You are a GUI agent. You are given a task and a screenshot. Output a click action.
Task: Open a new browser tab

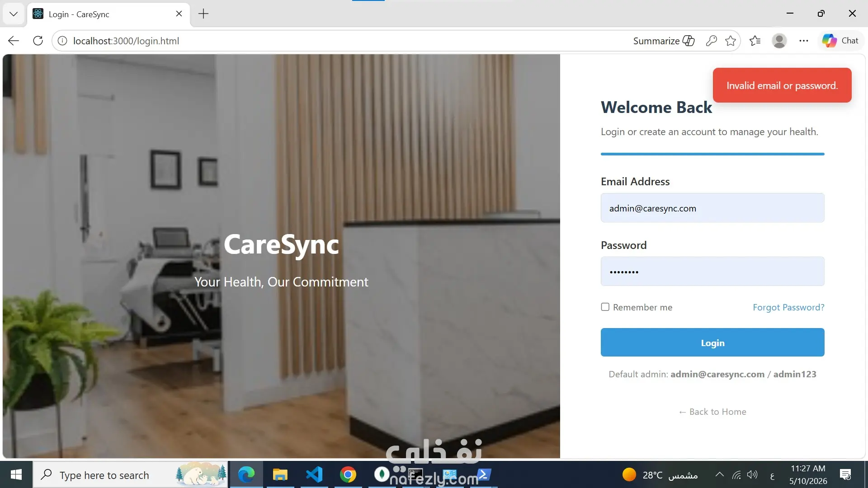[203, 14]
